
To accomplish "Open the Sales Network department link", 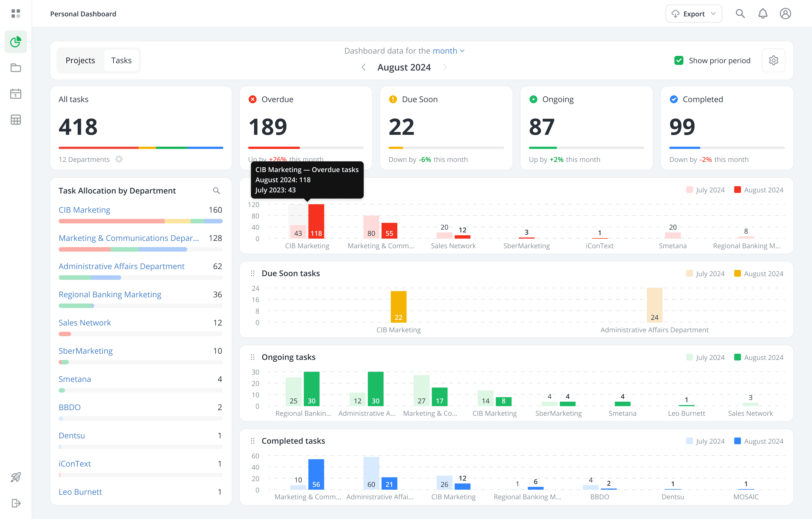I will pos(85,323).
